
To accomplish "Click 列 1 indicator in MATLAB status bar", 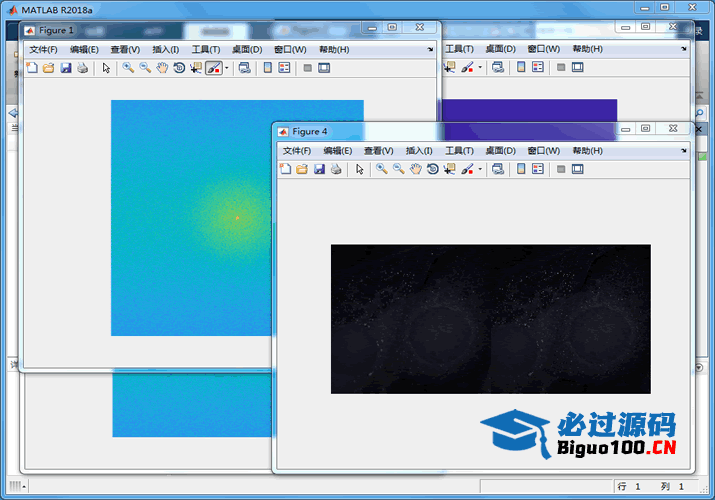I will (672, 487).
